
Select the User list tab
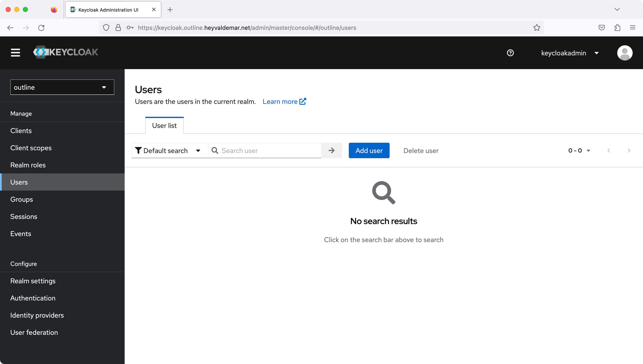tap(164, 126)
